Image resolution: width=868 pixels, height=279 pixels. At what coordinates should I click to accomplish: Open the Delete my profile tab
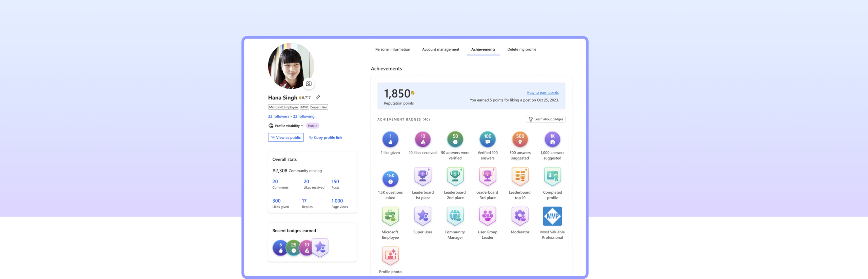point(522,49)
